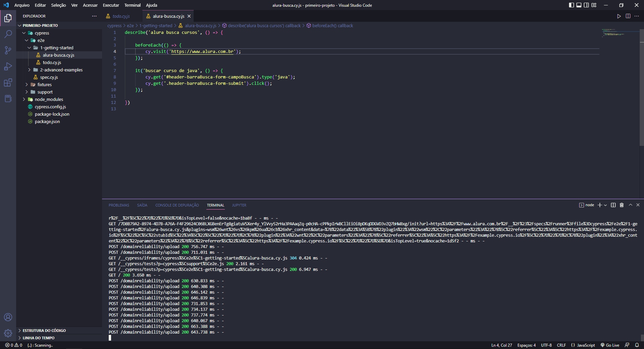Open Accounts menu in activity bar
The width and height of the screenshot is (644, 349).
click(x=8, y=317)
